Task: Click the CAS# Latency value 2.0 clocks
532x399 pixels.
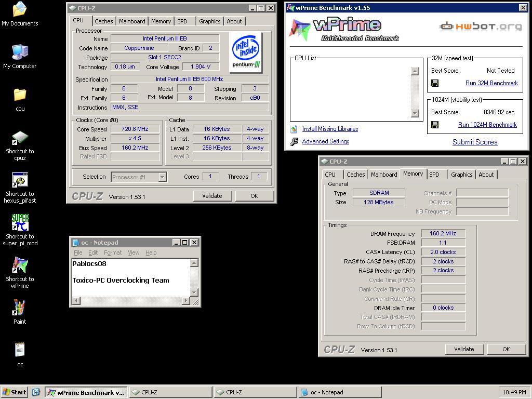Action: (443, 252)
